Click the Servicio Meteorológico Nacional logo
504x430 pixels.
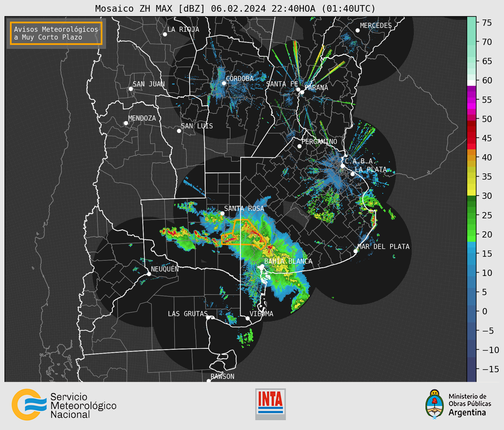64,405
